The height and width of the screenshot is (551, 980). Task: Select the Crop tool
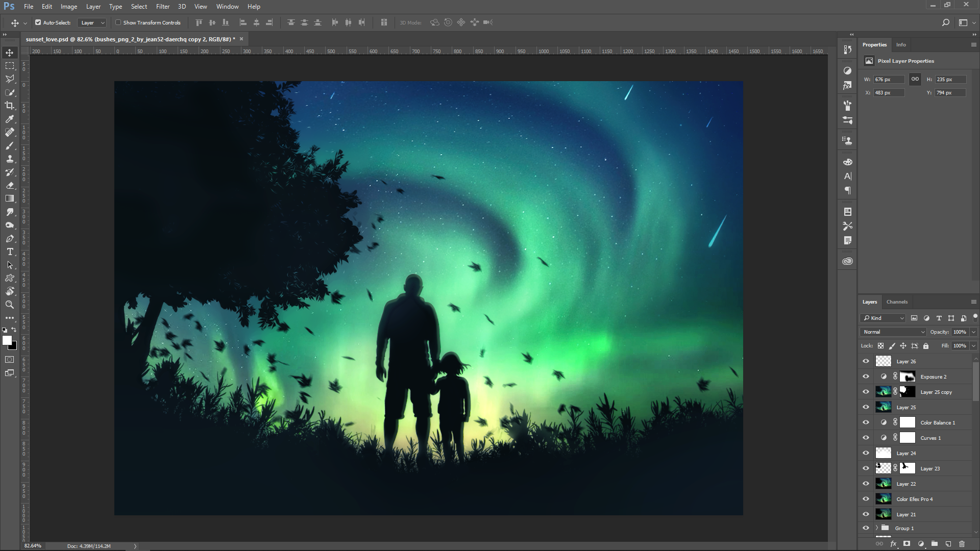[10, 106]
